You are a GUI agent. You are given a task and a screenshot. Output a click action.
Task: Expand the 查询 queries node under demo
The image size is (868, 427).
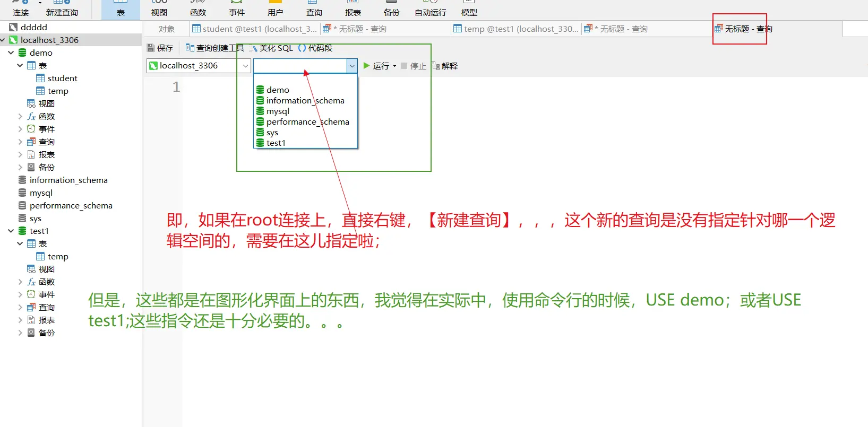20,142
